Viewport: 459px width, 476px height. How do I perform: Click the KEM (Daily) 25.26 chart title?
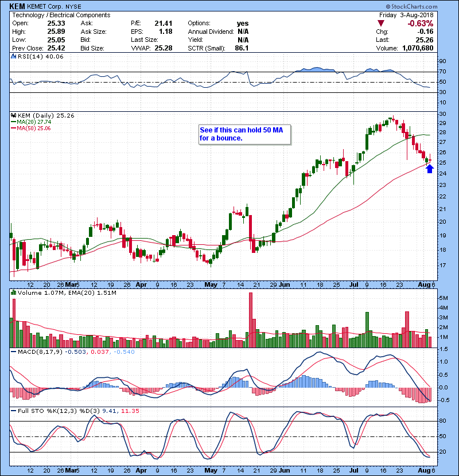click(46, 116)
